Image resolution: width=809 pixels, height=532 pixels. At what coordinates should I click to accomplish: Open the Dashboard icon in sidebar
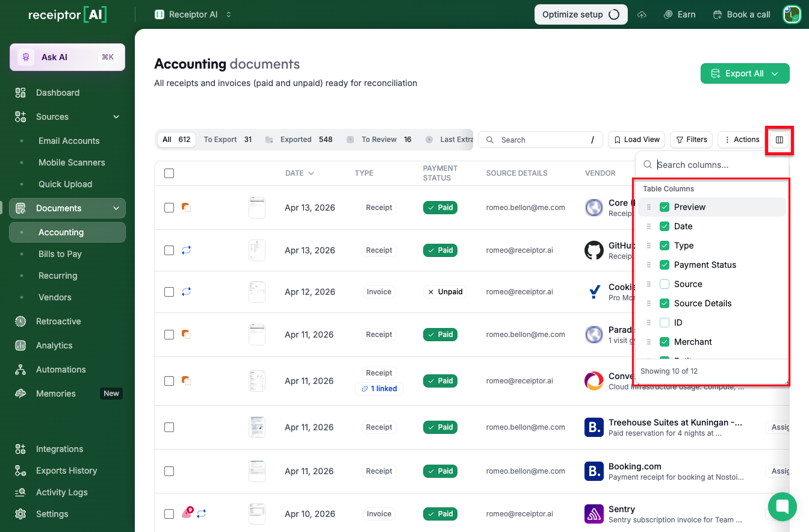(x=20, y=93)
